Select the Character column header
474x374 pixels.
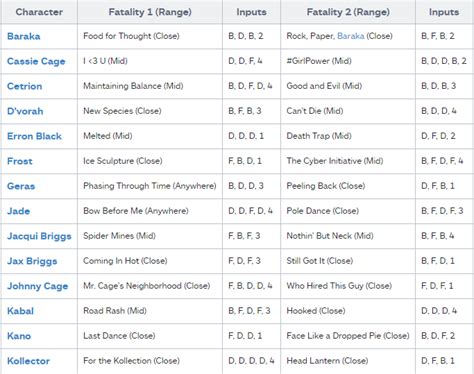(x=39, y=12)
